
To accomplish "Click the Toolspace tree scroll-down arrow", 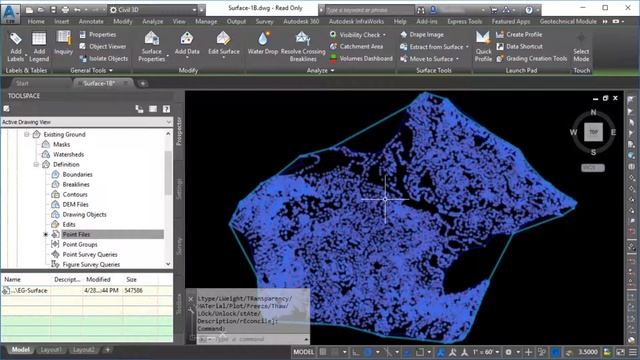I will [x=168, y=264].
